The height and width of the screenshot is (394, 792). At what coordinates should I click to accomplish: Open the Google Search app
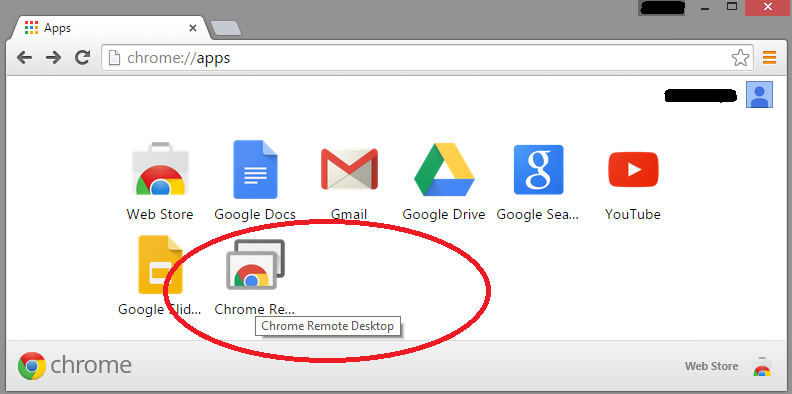(538, 169)
